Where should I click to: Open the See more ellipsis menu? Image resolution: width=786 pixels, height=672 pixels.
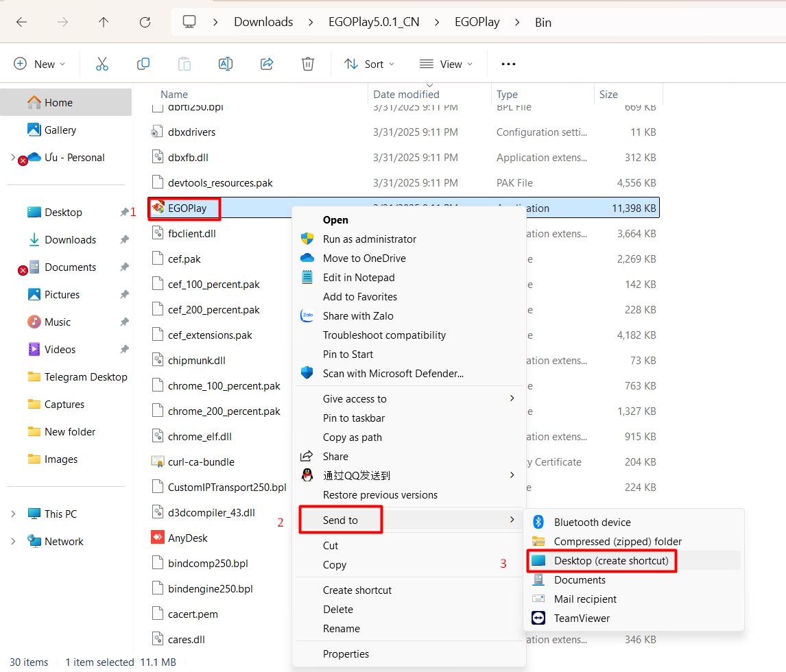tap(508, 64)
